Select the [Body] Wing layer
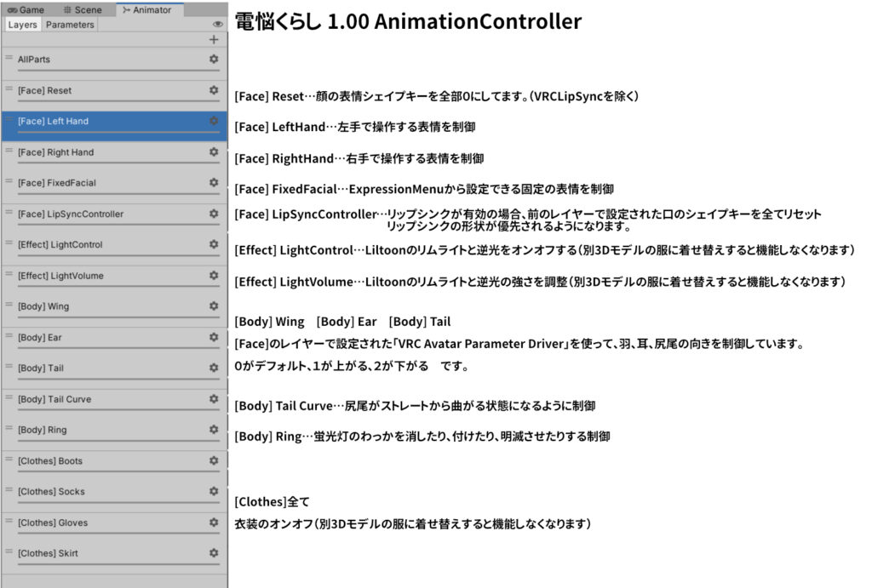The width and height of the screenshot is (872, 588). click(114, 310)
